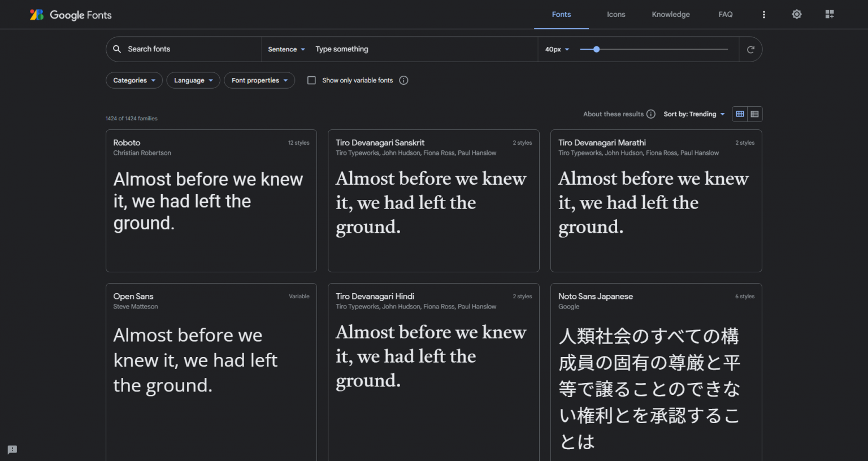Switch to grid view icon

tap(740, 114)
